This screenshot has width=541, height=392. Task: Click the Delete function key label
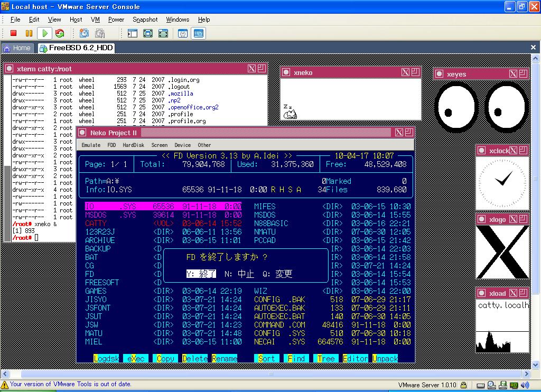195,359
